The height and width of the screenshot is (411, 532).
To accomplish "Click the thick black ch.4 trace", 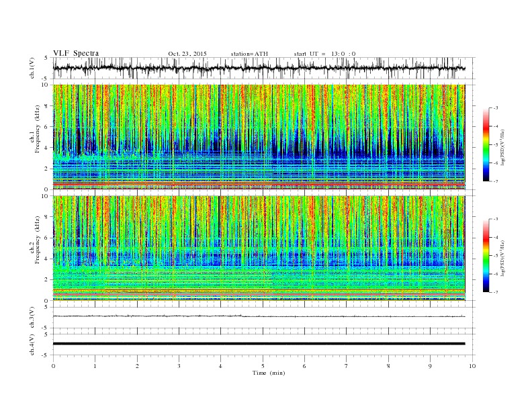I will [x=259, y=344].
